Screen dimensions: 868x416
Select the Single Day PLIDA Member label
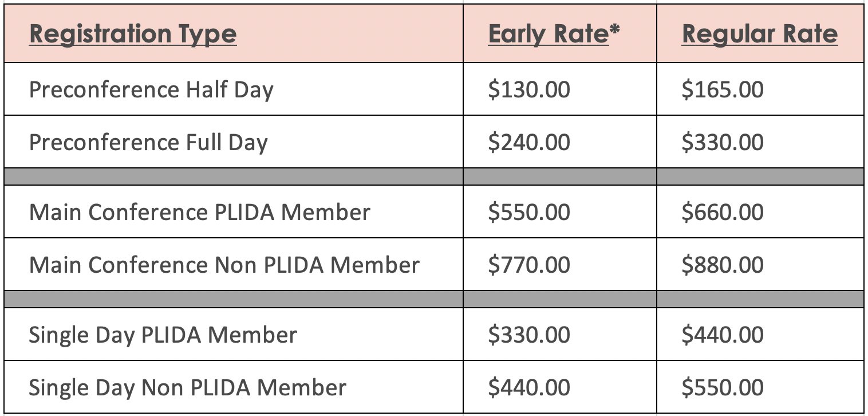(163, 335)
